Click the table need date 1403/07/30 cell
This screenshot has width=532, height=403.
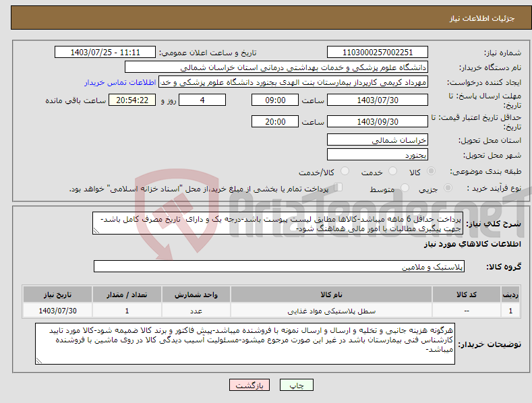(x=58, y=311)
